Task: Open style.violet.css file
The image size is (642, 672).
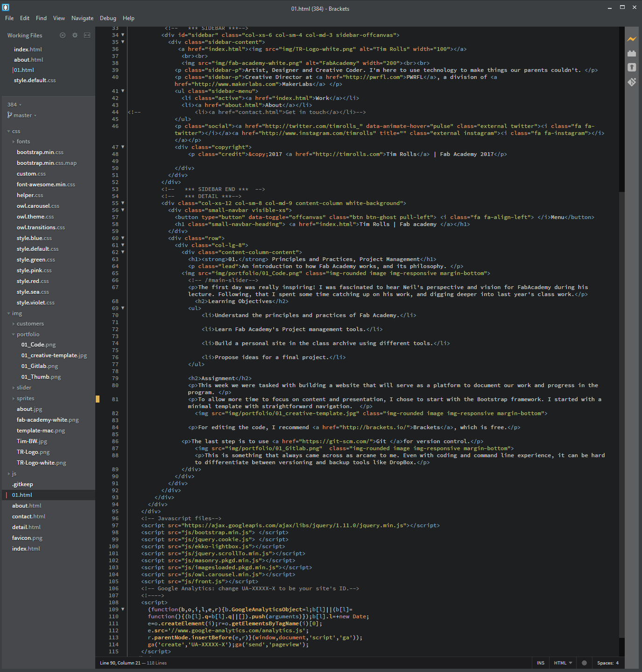Action: click(x=35, y=303)
